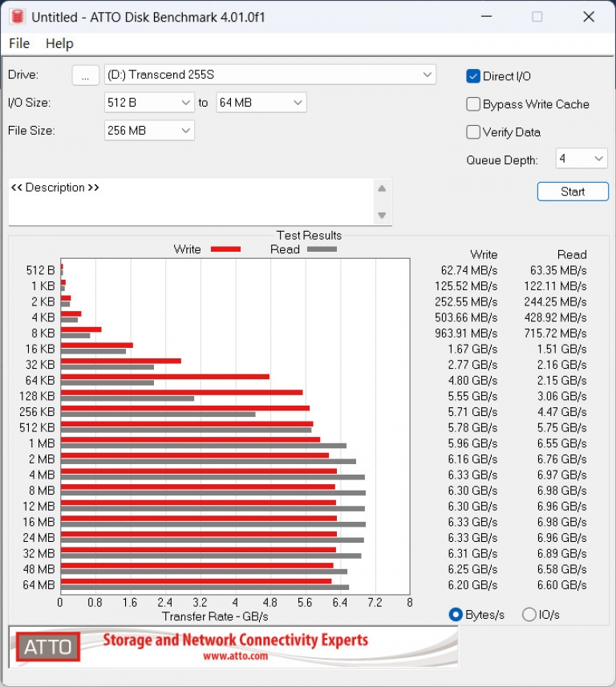The height and width of the screenshot is (687, 616).
Task: Open the I/O Size minimum 512 B dropdown
Action: click(149, 103)
